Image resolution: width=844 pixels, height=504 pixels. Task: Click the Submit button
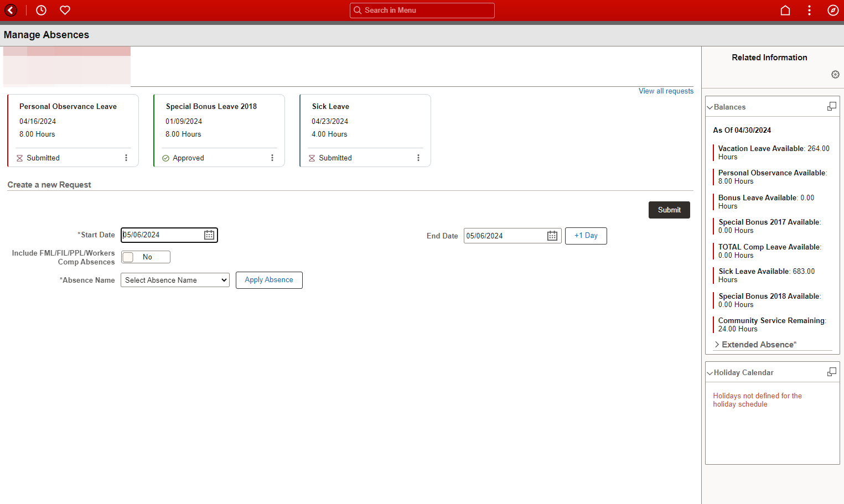click(x=669, y=210)
